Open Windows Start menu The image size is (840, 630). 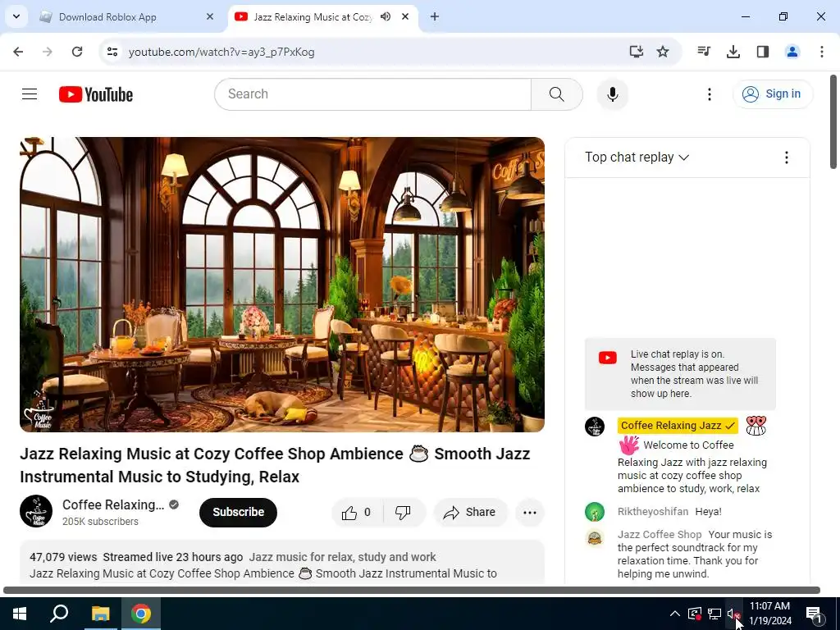coord(20,614)
